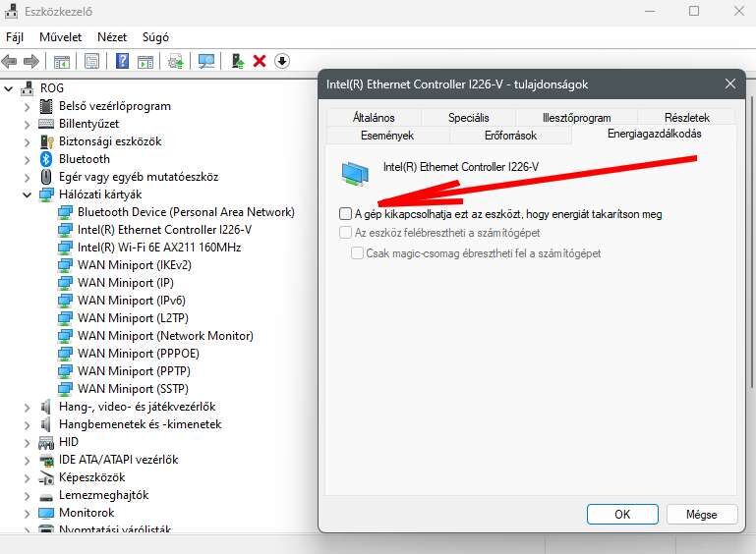Select WAN Miniport (PPTP)
Image resolution: width=756 pixels, height=554 pixels.
[x=134, y=371]
